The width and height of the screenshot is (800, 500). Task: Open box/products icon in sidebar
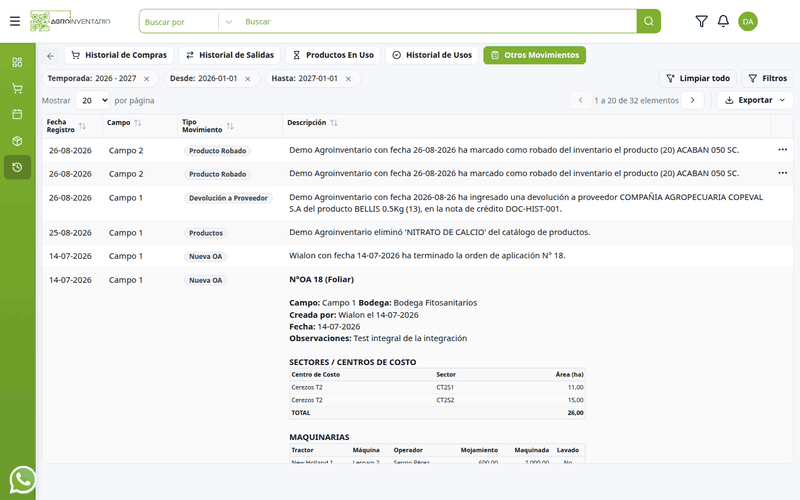pos(17,141)
